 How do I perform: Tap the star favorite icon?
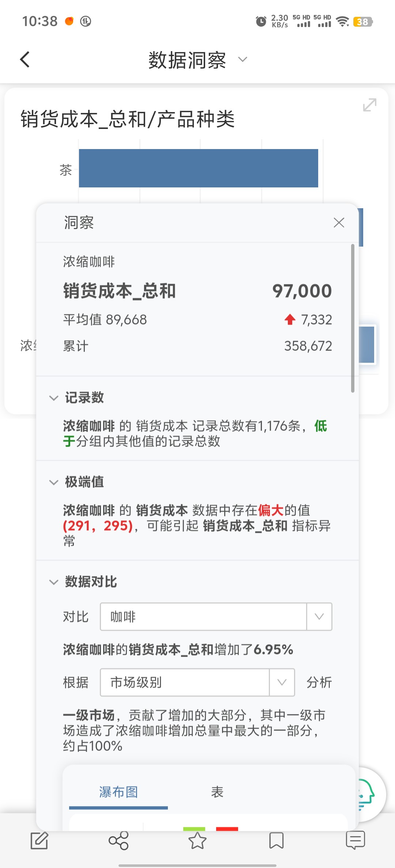pyautogui.click(x=197, y=840)
